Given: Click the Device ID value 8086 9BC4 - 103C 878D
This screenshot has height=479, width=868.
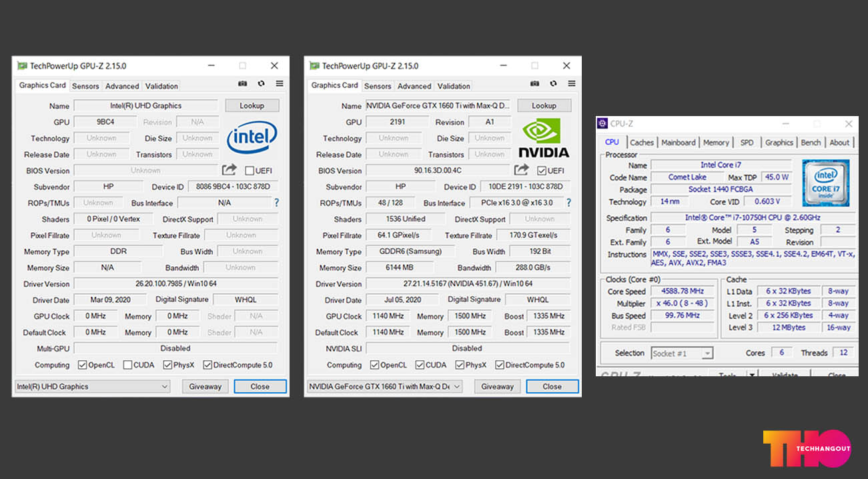Looking at the screenshot, I should 234,187.
